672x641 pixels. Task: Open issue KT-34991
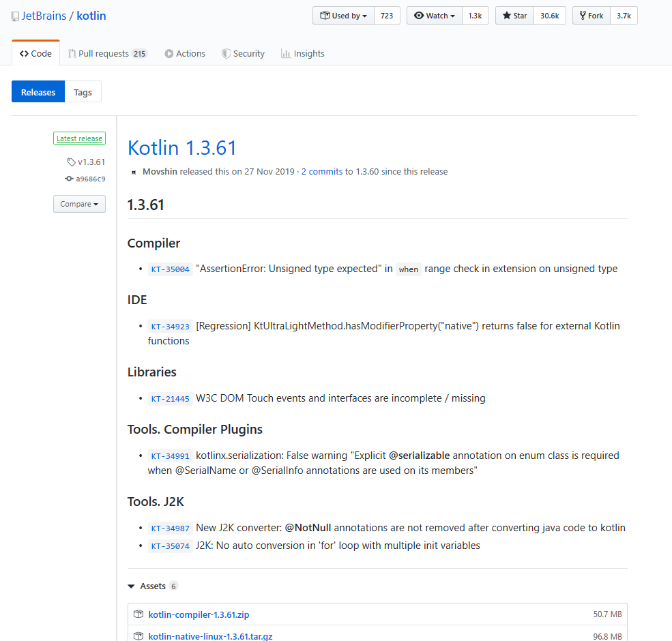click(170, 456)
